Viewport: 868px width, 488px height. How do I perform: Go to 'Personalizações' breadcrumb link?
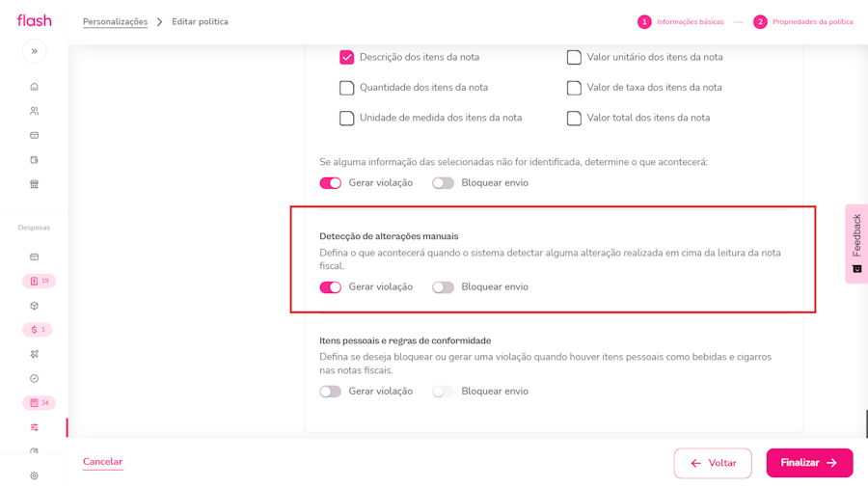tap(115, 22)
